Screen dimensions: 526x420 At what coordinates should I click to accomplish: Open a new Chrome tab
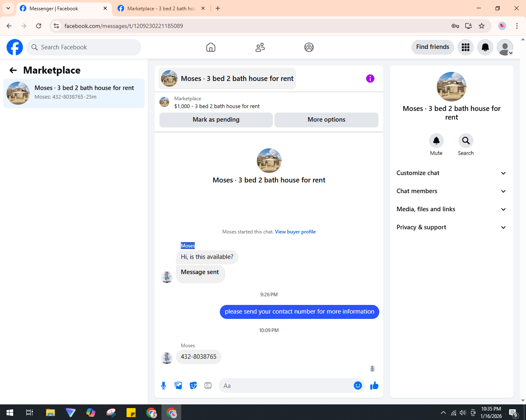[218, 8]
